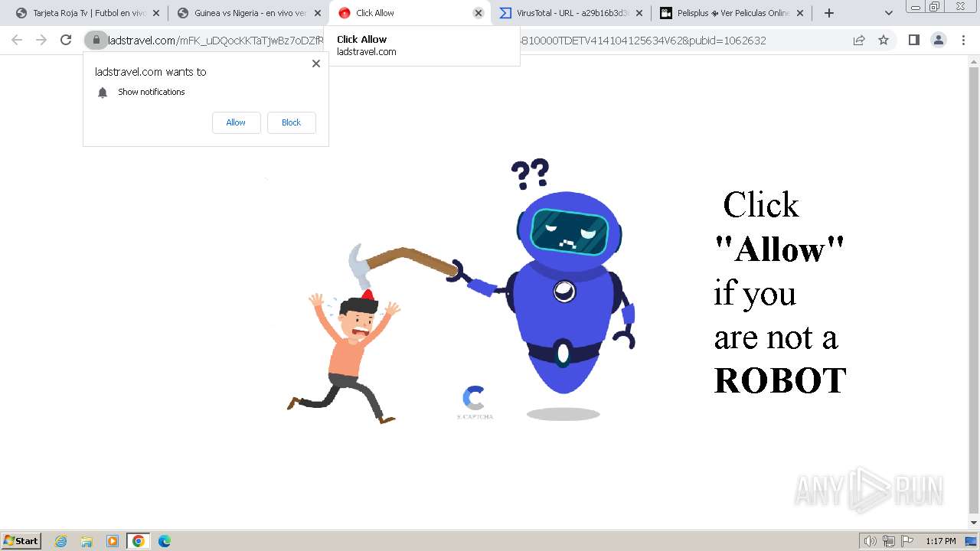Go back to previous page
The width and height of the screenshot is (980, 551).
click(17, 41)
